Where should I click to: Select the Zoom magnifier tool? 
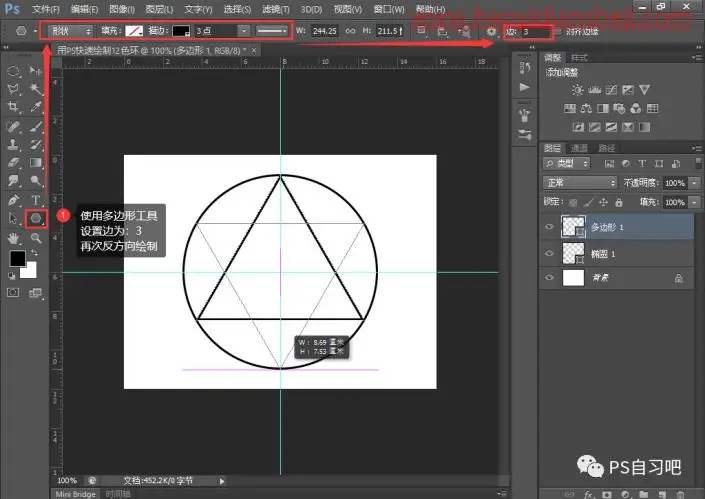(35, 238)
